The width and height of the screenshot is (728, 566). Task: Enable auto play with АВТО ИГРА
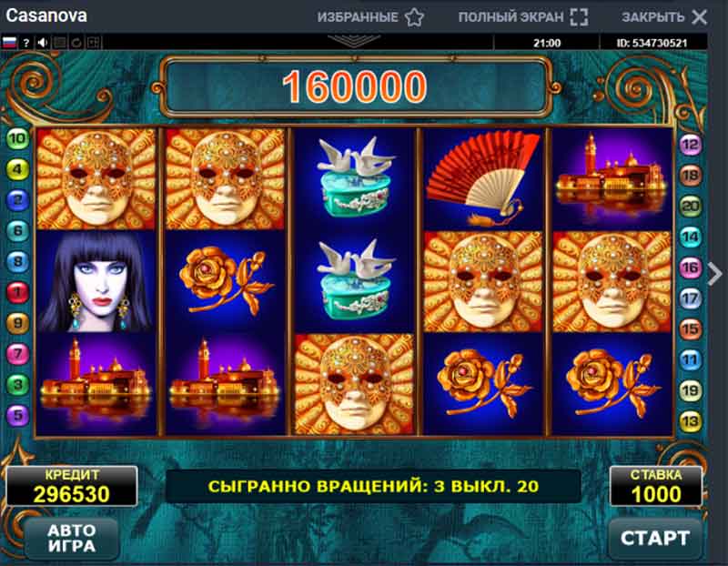(72, 538)
